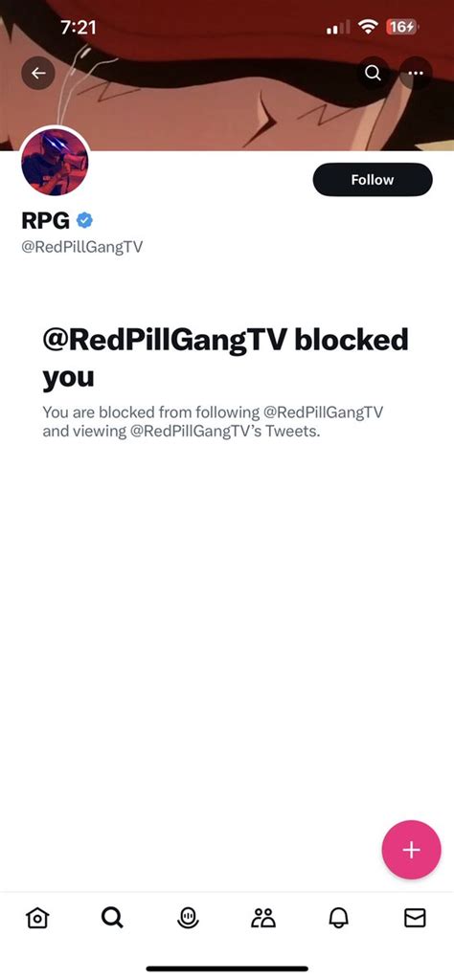Tap the Wi-Fi status icon

click(x=367, y=27)
